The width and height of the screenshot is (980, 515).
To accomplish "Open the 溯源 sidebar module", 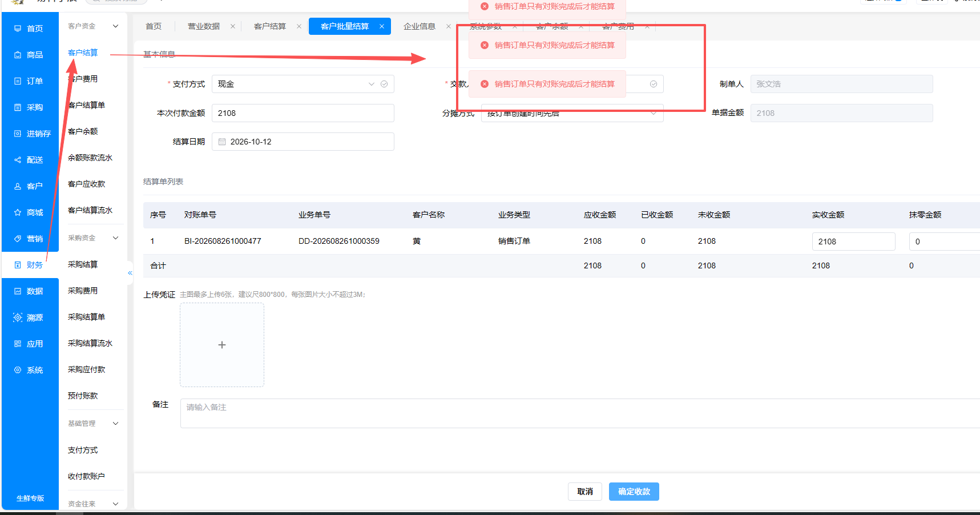I will click(x=29, y=317).
